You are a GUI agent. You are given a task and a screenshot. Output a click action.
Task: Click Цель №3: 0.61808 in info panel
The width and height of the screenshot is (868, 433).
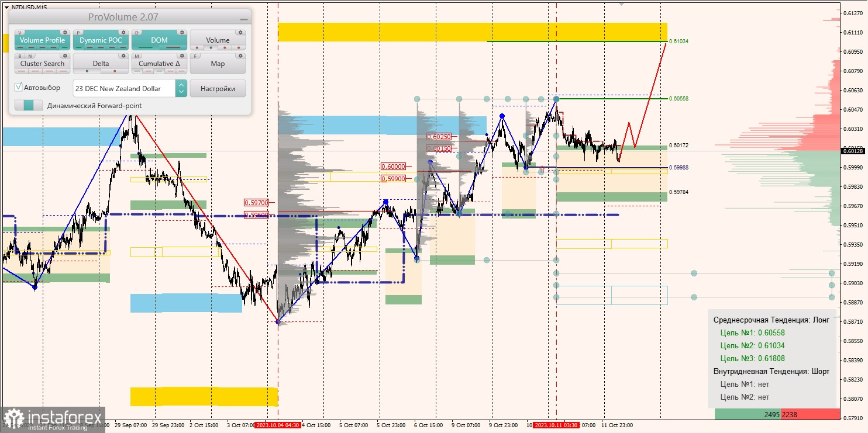point(752,359)
